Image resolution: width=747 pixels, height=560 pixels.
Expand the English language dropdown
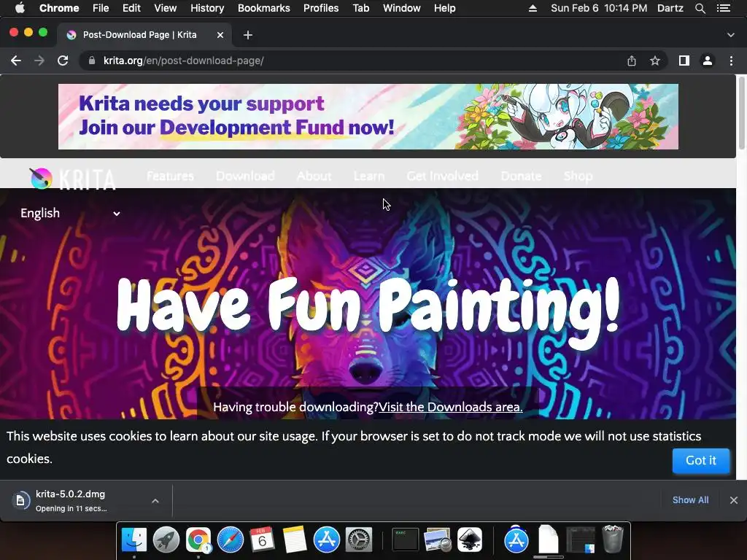click(x=70, y=214)
